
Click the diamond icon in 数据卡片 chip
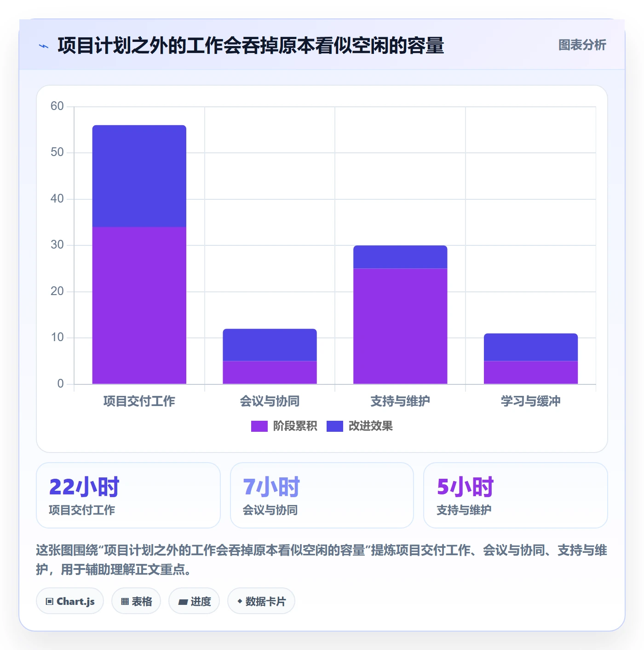coord(240,601)
